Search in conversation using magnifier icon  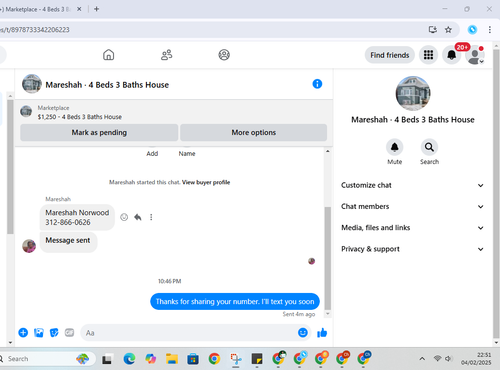click(429, 147)
